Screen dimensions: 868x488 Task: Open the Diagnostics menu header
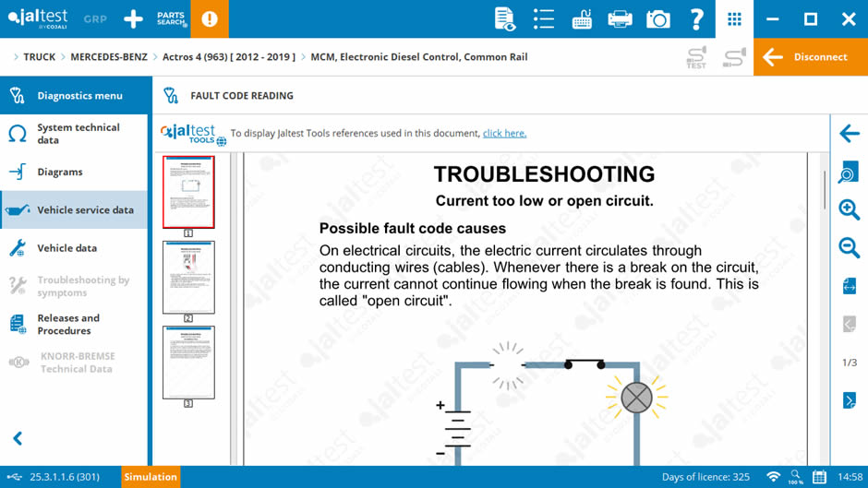[x=76, y=95]
